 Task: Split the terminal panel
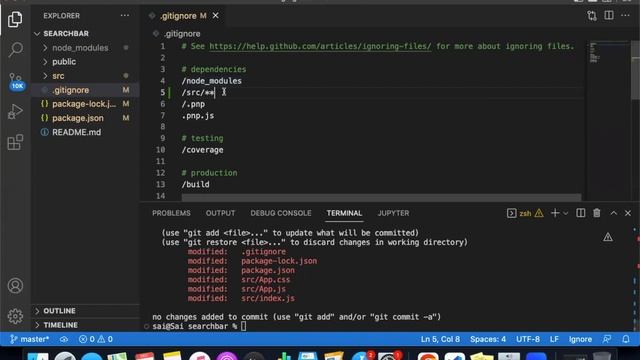[580, 213]
